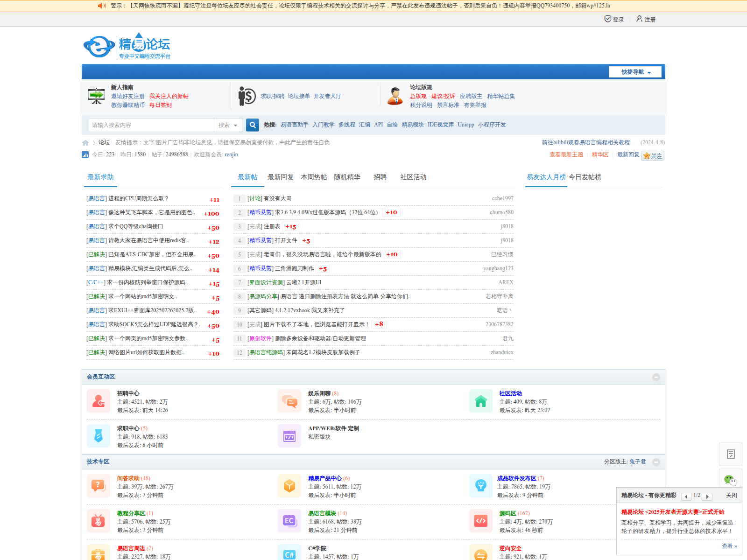
Task: Click the home icon in breadcrumb
Action: click(x=85, y=143)
